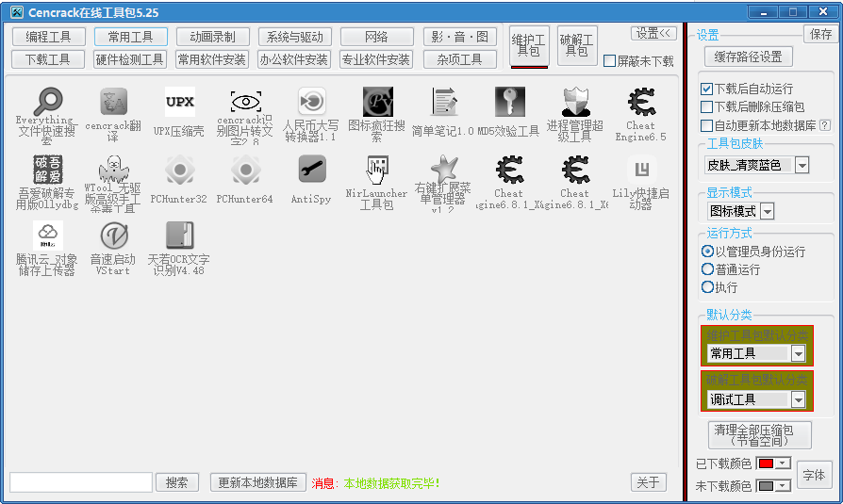The width and height of the screenshot is (843, 504).
Task: Switch to 维护工具包 toolkit
Action: coord(529,45)
